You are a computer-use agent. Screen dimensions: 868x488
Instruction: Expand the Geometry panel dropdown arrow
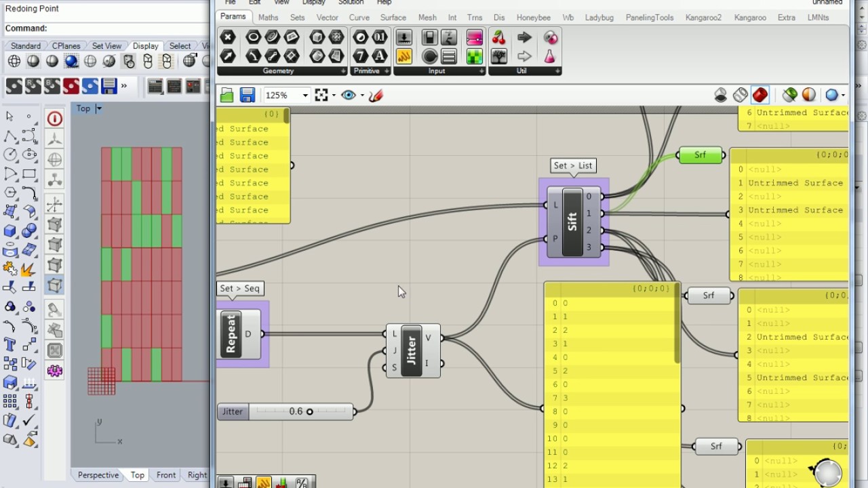(x=343, y=71)
